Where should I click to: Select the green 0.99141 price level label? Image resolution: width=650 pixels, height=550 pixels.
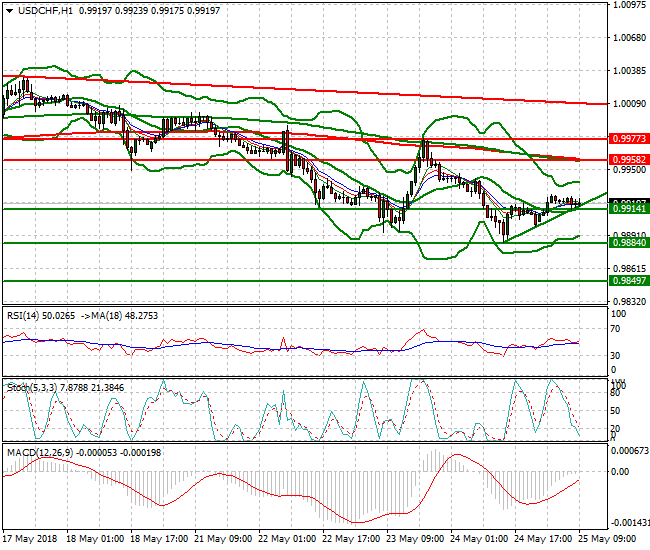point(629,208)
